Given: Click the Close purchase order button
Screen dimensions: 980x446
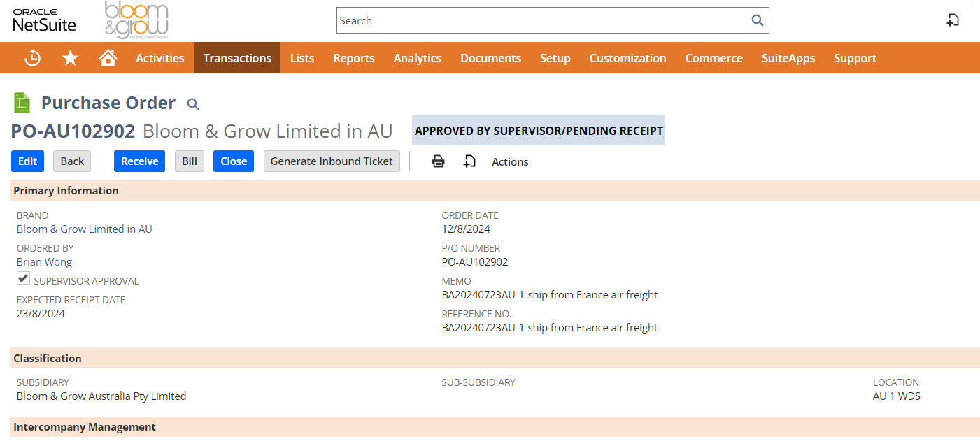Looking at the screenshot, I should (234, 161).
